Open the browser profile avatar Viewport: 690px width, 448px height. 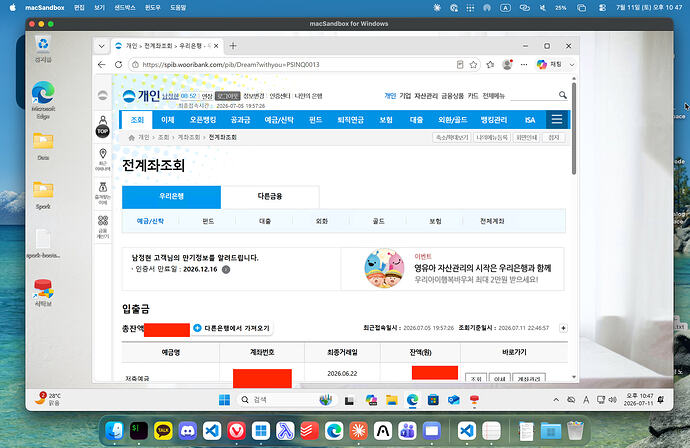[507, 64]
